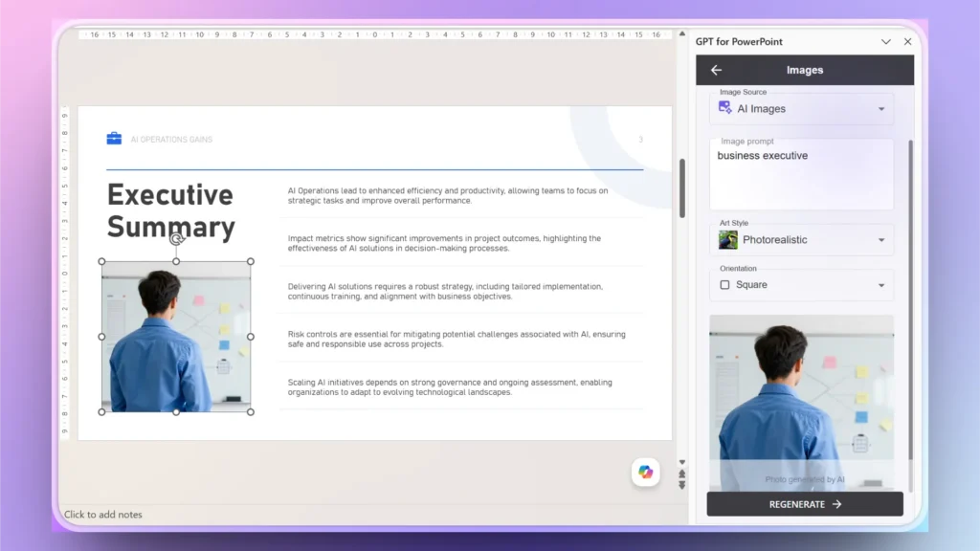Click the previous slide double-arrow button
This screenshot has width=980, height=551.
[x=681, y=474]
